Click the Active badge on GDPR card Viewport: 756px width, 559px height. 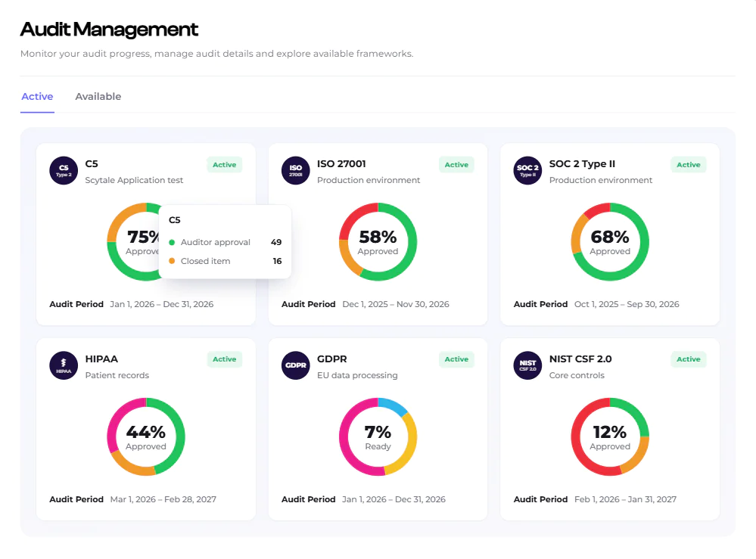(456, 359)
